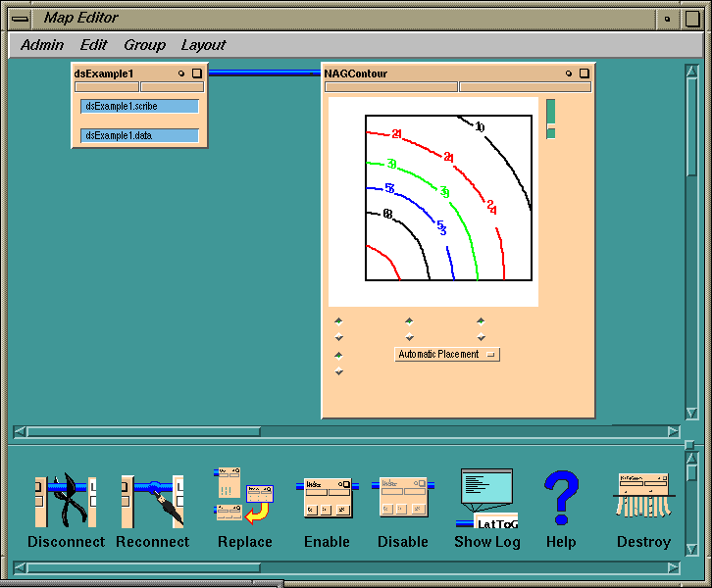This screenshot has width=712, height=588.
Task: Click the small dot button on NAGContour title bar
Action: (x=569, y=73)
